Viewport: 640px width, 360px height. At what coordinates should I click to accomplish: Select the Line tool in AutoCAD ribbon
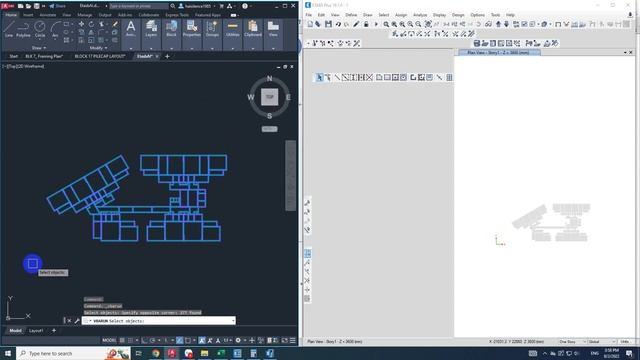coord(9,29)
